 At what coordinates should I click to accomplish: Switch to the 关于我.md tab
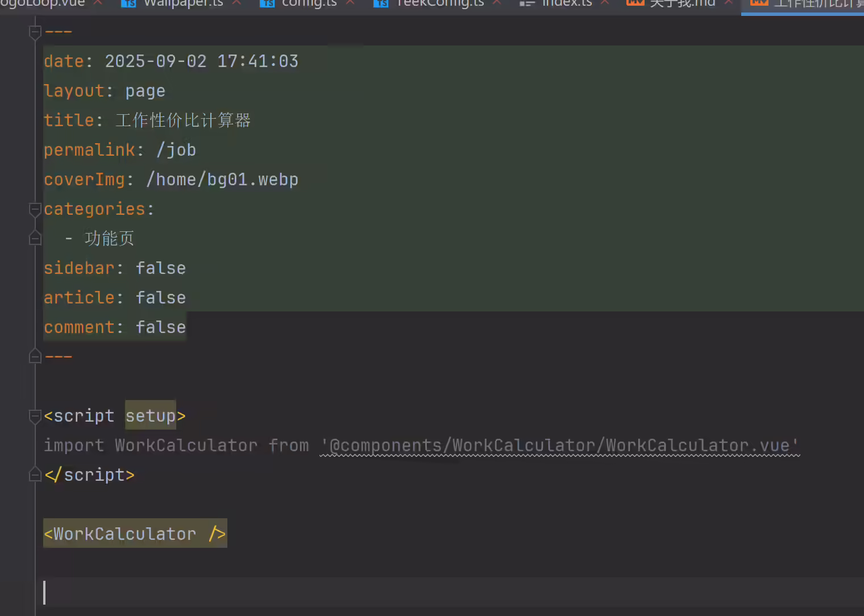[x=682, y=3]
